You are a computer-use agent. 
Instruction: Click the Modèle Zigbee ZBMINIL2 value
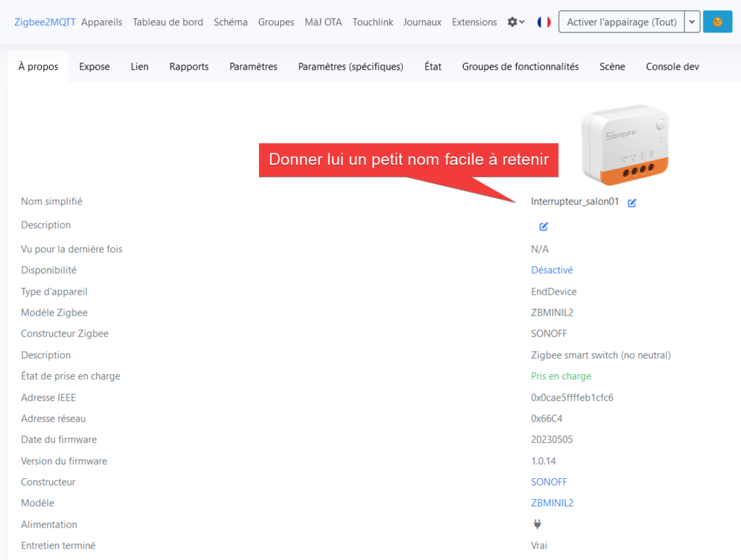pyautogui.click(x=552, y=313)
